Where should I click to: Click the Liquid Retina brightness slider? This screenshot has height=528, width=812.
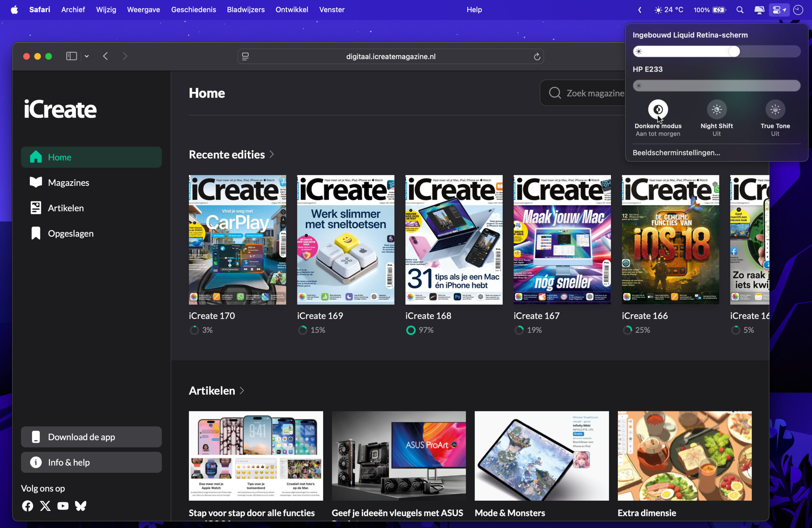tap(717, 51)
